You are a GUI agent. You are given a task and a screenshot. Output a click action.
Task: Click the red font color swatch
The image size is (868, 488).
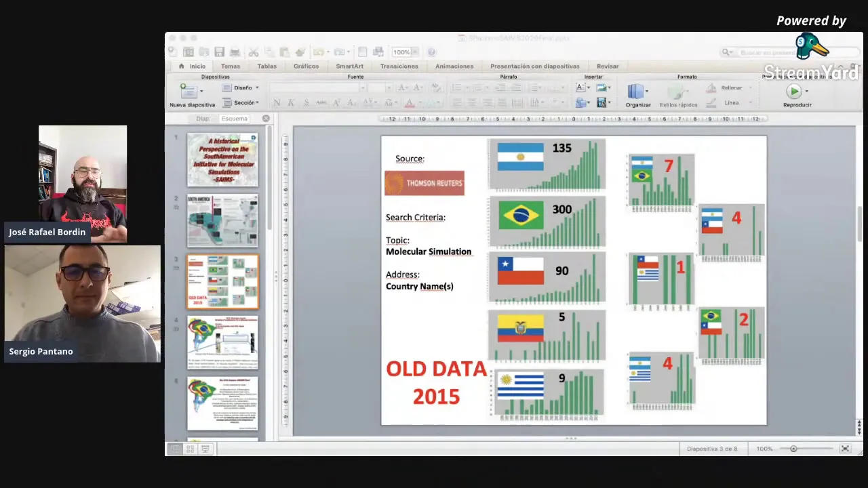pos(409,103)
